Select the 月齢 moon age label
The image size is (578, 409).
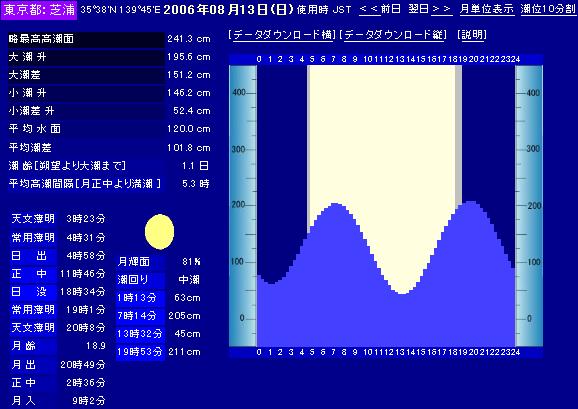click(x=24, y=346)
